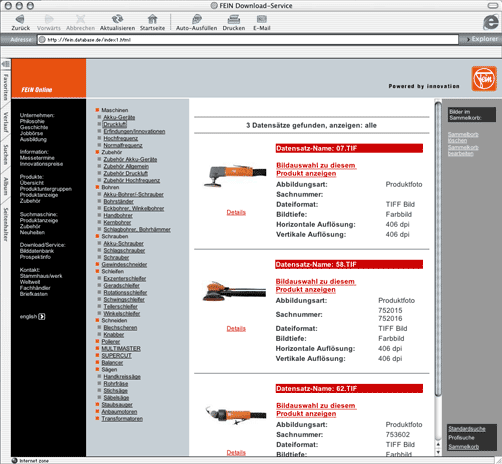Open the Seitenhalter sidebar tab
This screenshot has height=464, width=502.
pos(6,224)
